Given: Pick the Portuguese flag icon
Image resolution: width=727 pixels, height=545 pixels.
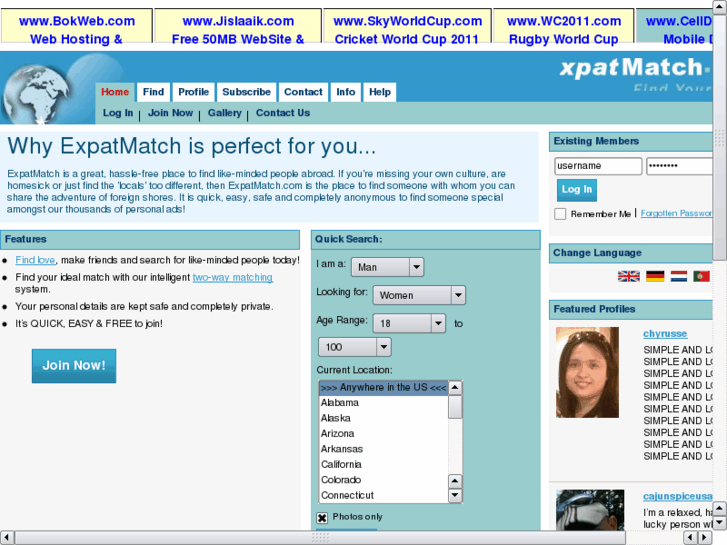Looking at the screenshot, I should pos(701,276).
